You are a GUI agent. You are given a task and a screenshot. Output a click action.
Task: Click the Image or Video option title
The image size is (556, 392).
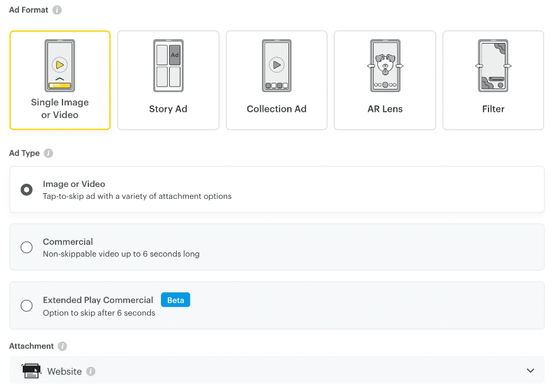[74, 184]
